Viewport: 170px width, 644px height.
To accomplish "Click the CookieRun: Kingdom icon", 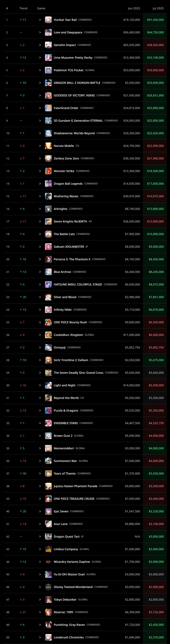I will (x=48, y=335).
